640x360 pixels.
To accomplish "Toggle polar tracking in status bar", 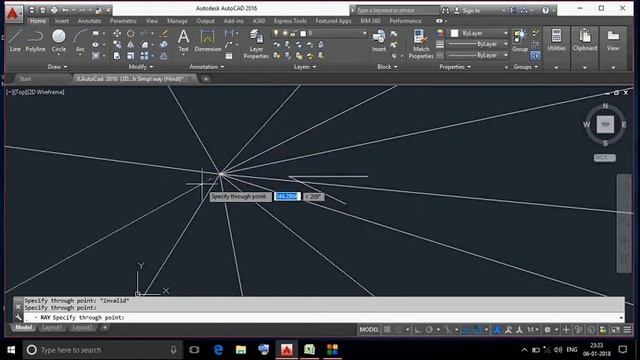I will pyautogui.click(x=429, y=329).
